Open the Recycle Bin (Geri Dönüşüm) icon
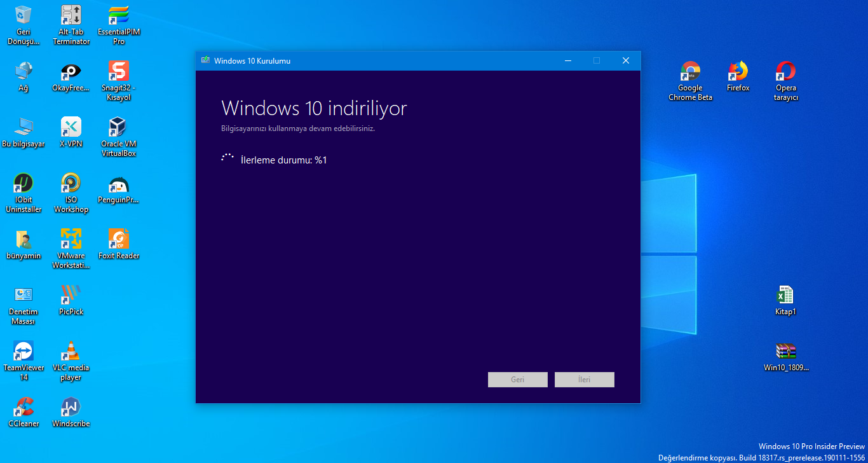The height and width of the screenshot is (463, 868). 24,24
